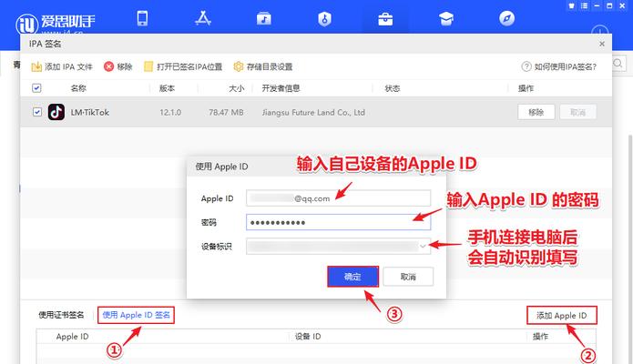Open storage directory settings gear
633x364 pixels.
263,66
